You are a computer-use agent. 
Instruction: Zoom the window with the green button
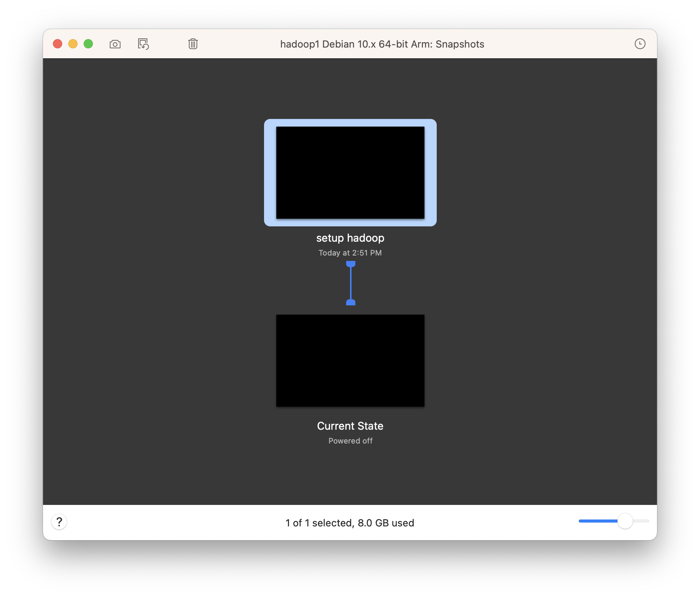point(88,44)
